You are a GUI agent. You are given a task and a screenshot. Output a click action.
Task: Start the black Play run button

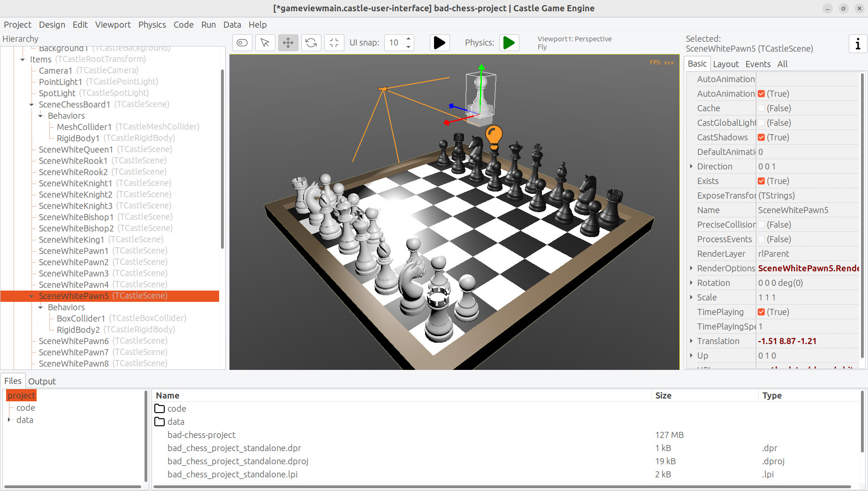coord(440,43)
